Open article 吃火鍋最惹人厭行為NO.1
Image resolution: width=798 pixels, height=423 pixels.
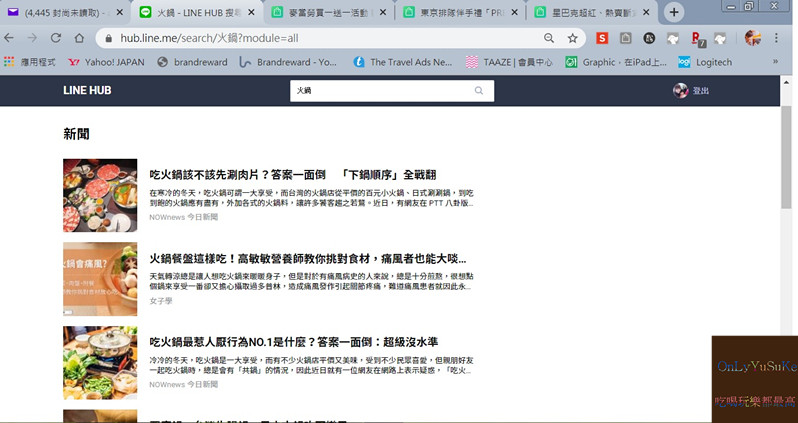coord(294,342)
